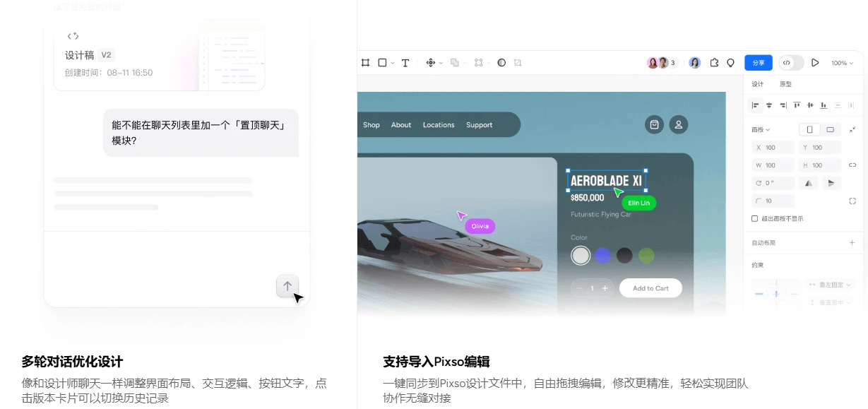868x409 pixels.
Task: Toggle the constrain proportions link icon
Action: pos(852,165)
